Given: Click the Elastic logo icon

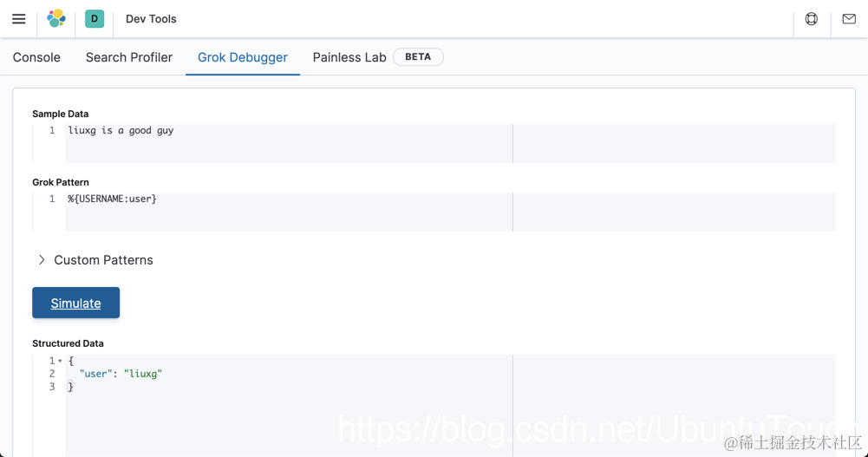Looking at the screenshot, I should (x=55, y=19).
